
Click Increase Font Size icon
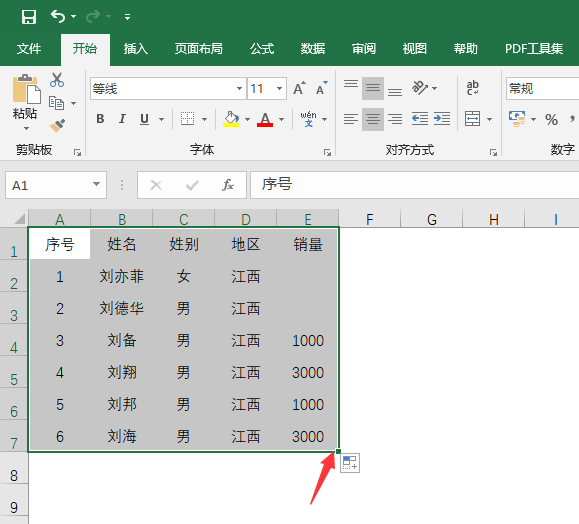pyautogui.click(x=299, y=88)
